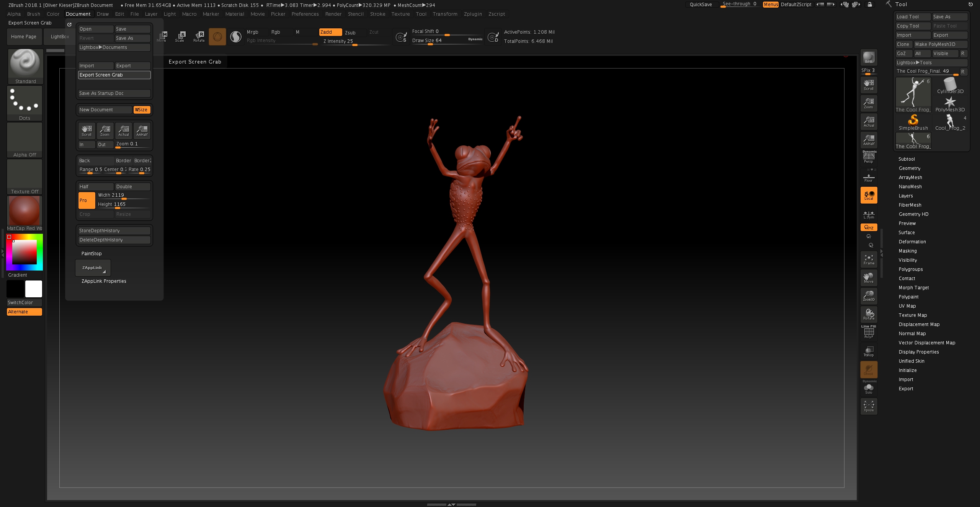This screenshot has height=507, width=980.
Task: Select the Cool_Frog_2 tool thumbnail
Action: (950, 122)
